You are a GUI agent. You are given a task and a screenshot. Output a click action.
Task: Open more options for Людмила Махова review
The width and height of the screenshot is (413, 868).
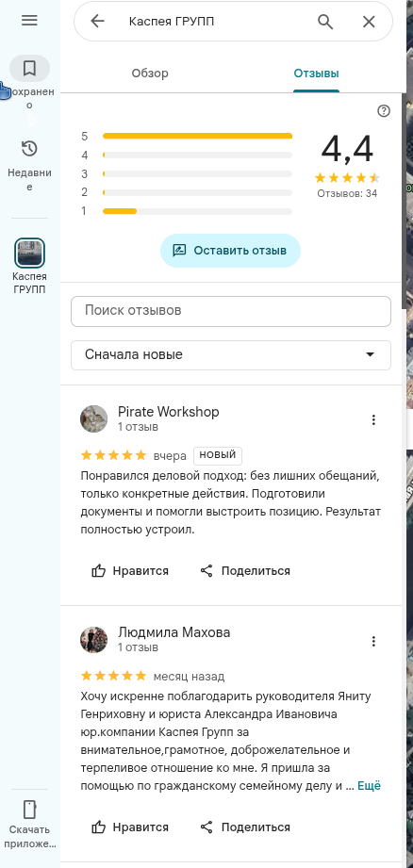point(373,641)
